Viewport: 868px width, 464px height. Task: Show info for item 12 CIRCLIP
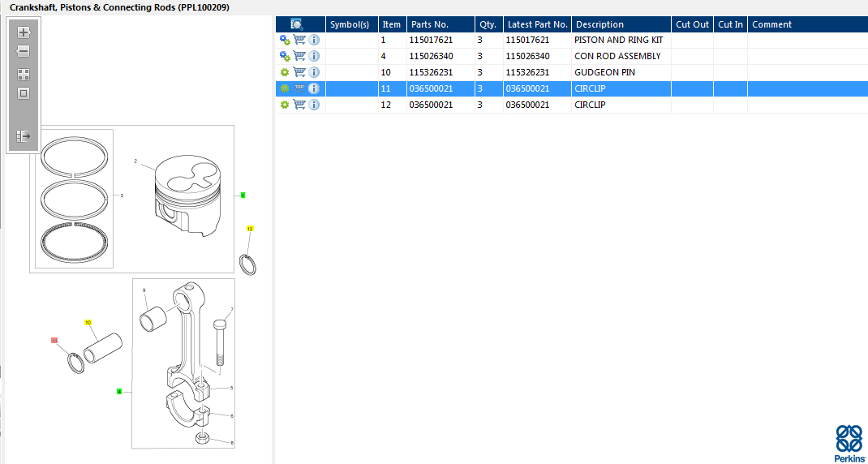pos(314,105)
